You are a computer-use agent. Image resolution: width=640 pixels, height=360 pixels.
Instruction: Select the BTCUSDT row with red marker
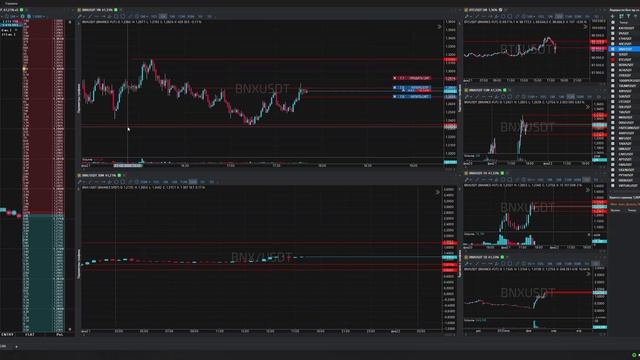[x=624, y=60]
